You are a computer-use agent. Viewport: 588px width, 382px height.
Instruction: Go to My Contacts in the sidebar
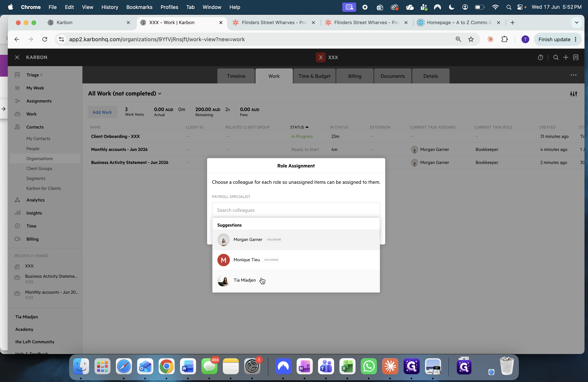coord(38,139)
